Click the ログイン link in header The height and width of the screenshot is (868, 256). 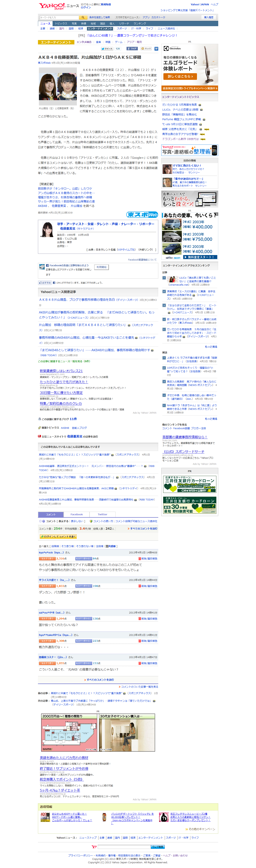point(86,7)
